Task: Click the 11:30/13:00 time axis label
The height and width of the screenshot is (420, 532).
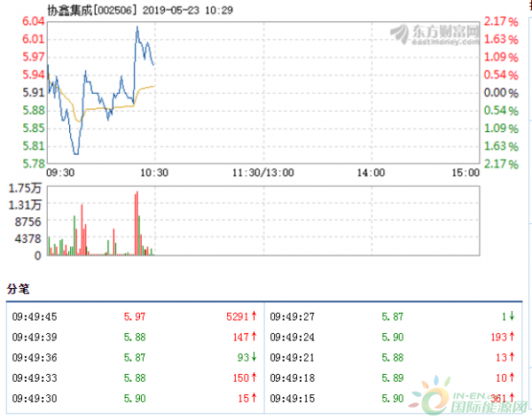Action: tap(263, 173)
